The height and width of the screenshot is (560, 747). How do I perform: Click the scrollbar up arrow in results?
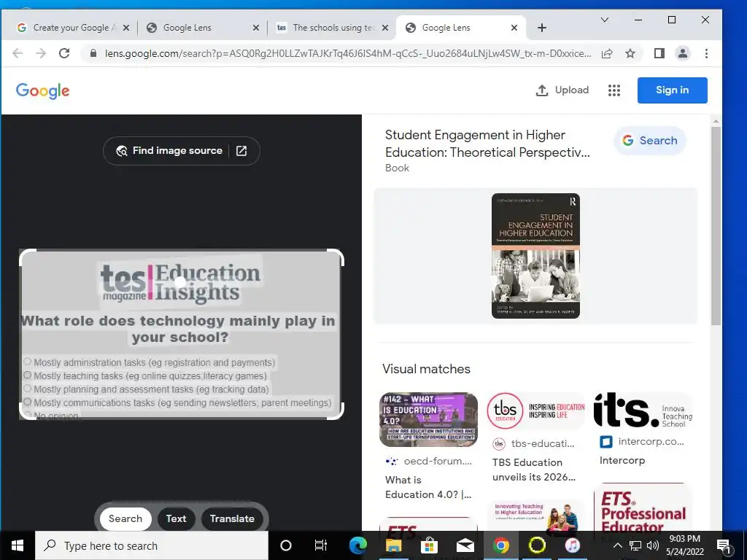(x=716, y=122)
